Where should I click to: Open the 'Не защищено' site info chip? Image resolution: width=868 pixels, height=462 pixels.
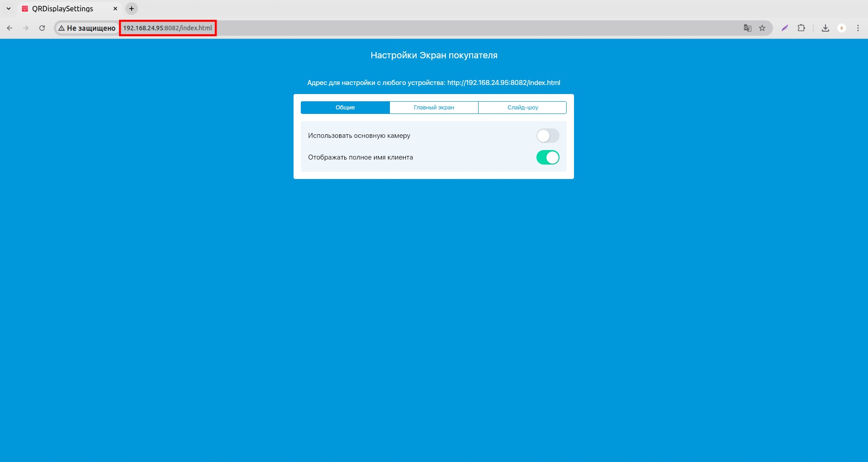click(x=87, y=28)
